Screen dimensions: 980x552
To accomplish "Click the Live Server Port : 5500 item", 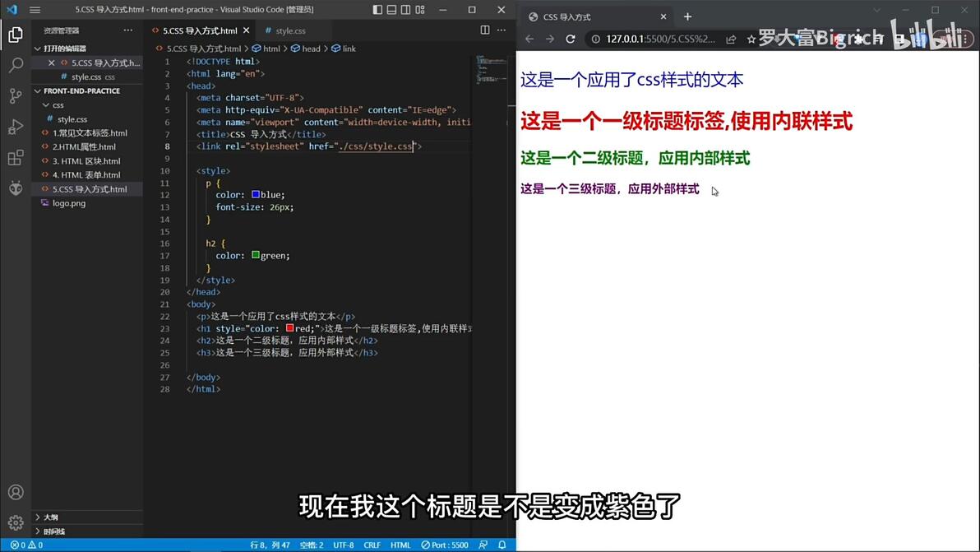I will 445,545.
